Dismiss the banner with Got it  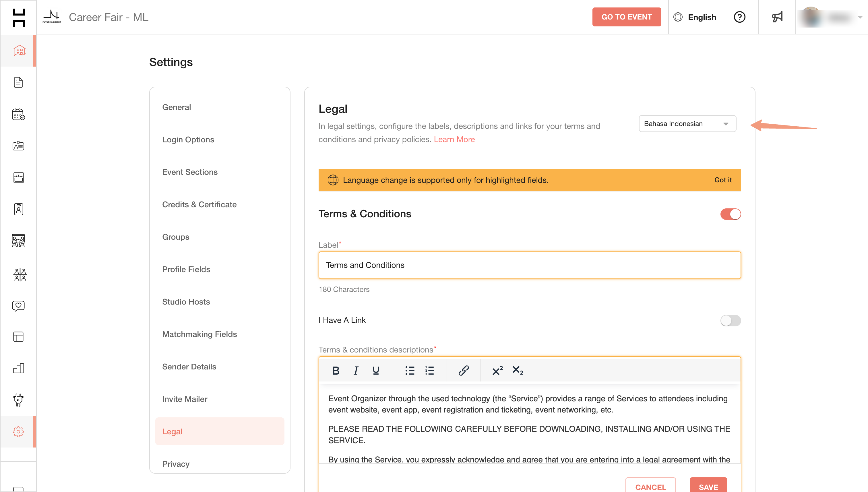tap(723, 180)
